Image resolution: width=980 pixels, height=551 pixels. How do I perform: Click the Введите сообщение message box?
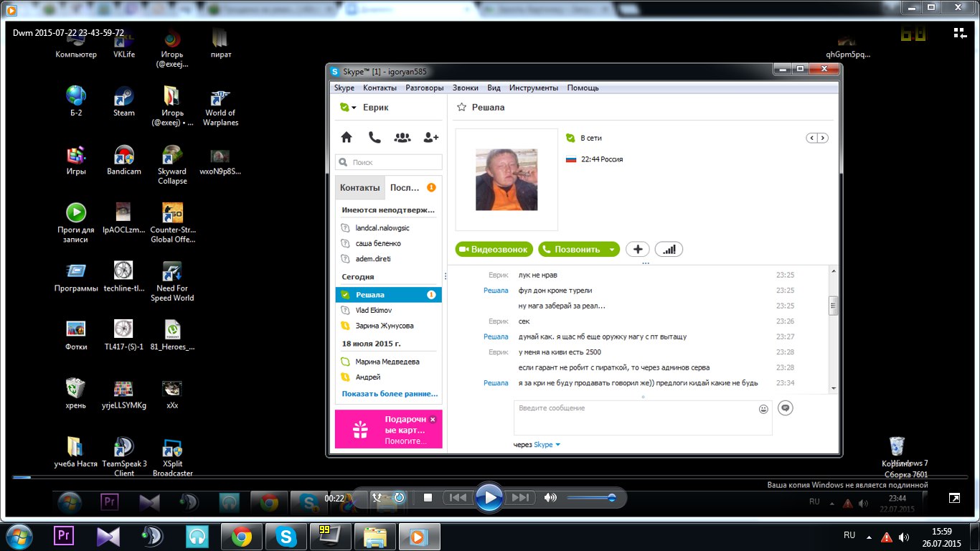pos(643,418)
